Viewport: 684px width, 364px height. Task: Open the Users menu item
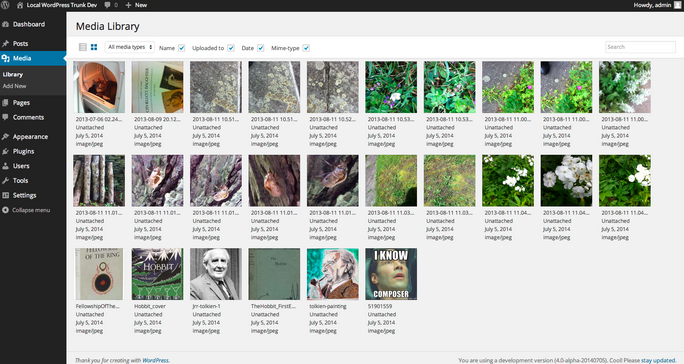[33, 166]
